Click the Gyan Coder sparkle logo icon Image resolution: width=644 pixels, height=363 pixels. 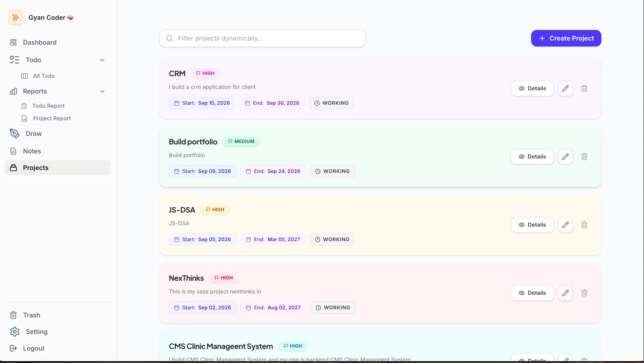tap(15, 18)
